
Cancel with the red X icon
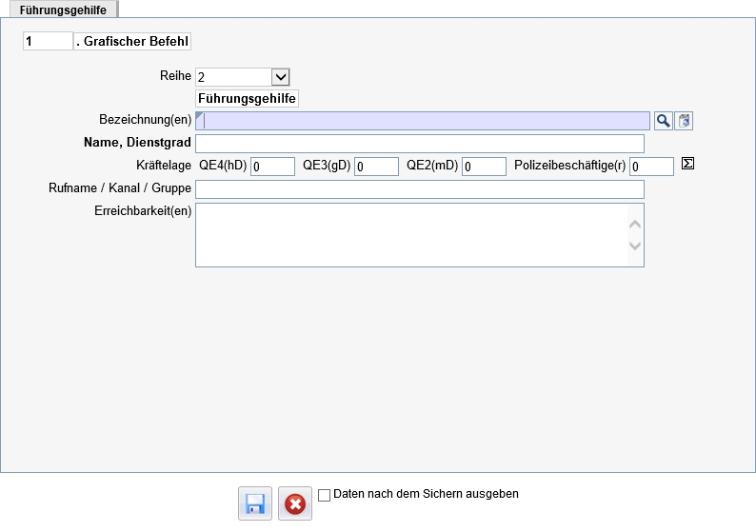(x=295, y=503)
